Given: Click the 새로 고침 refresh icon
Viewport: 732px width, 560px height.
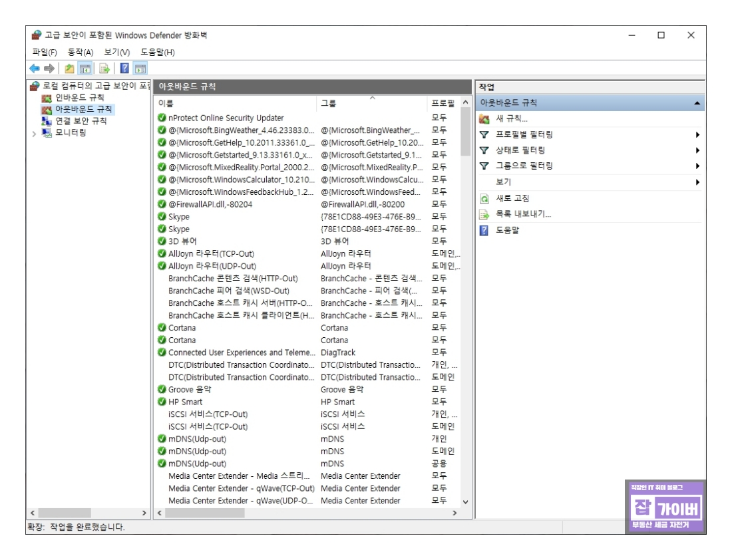Looking at the screenshot, I should pyautogui.click(x=484, y=199).
